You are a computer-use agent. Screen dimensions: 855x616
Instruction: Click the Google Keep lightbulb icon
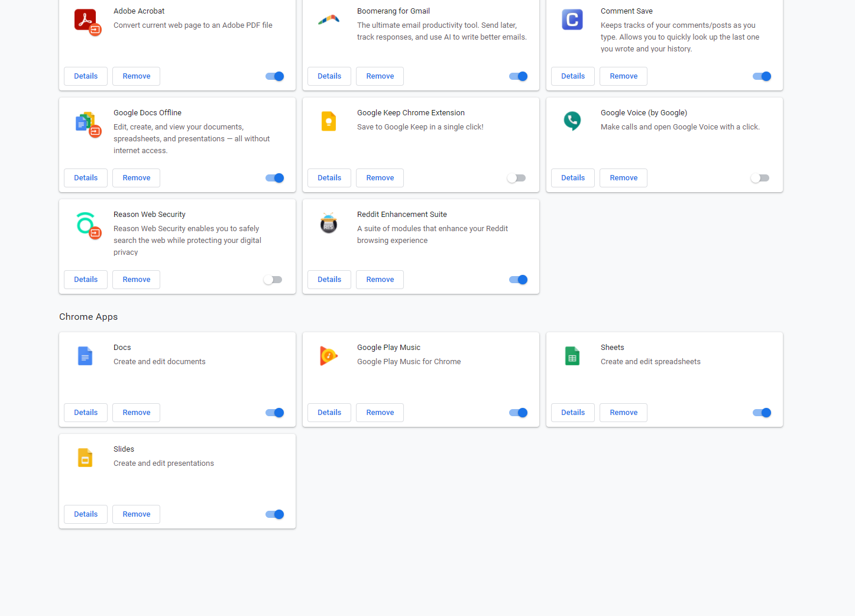click(329, 121)
